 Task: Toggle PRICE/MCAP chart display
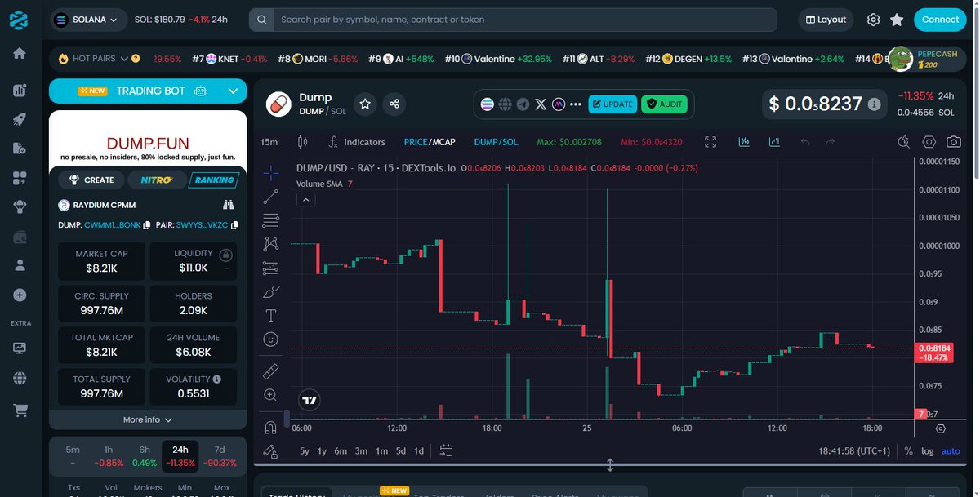tap(430, 142)
